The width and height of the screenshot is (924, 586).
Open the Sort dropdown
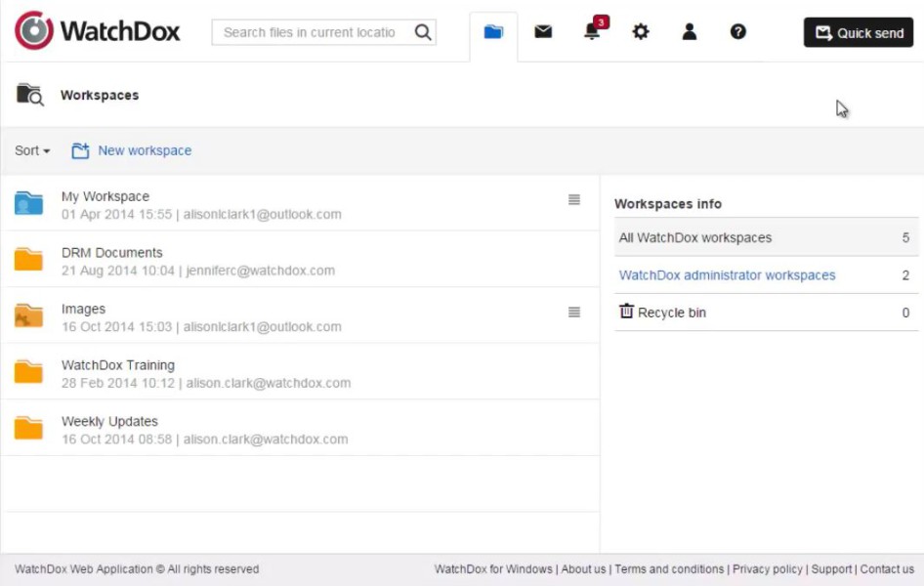32,150
